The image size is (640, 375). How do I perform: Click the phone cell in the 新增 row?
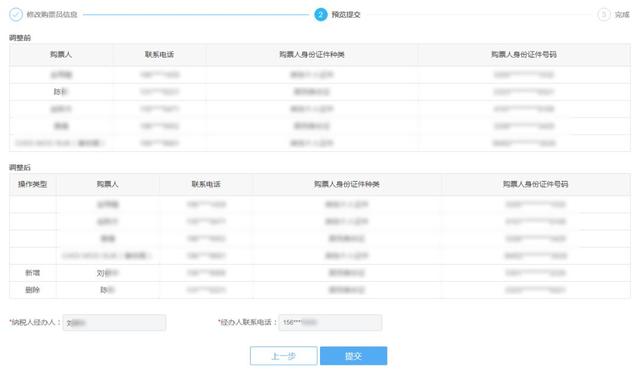(x=206, y=273)
